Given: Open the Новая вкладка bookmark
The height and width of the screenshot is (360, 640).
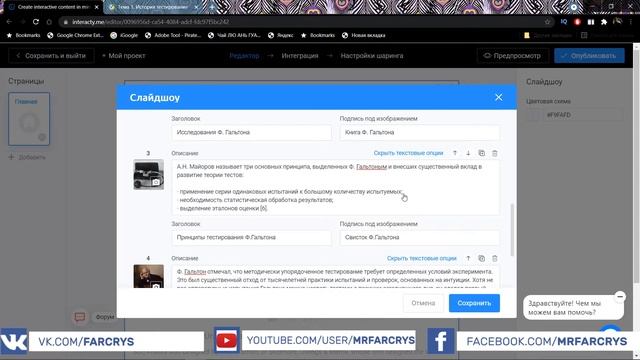Looking at the screenshot, I should coord(364,35).
